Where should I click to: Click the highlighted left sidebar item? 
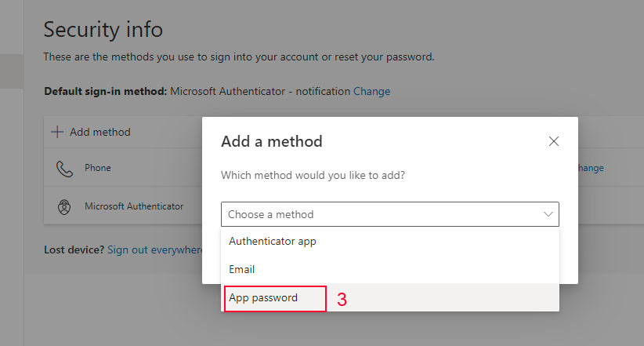(x=12, y=71)
